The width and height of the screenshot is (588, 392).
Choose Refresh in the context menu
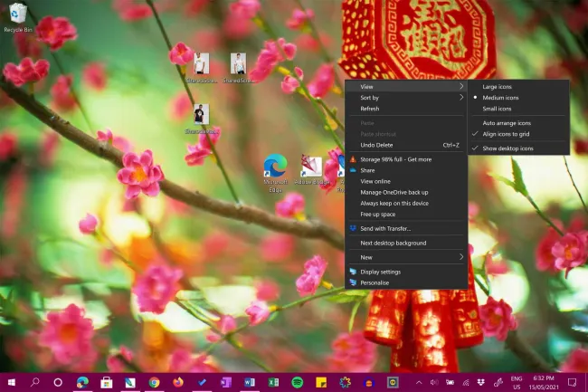370,109
